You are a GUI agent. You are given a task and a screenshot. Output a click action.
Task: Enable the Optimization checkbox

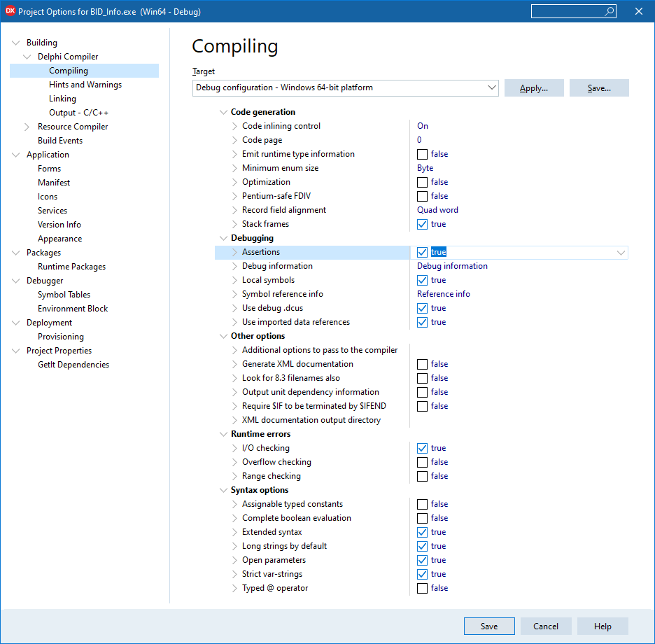[x=422, y=182]
